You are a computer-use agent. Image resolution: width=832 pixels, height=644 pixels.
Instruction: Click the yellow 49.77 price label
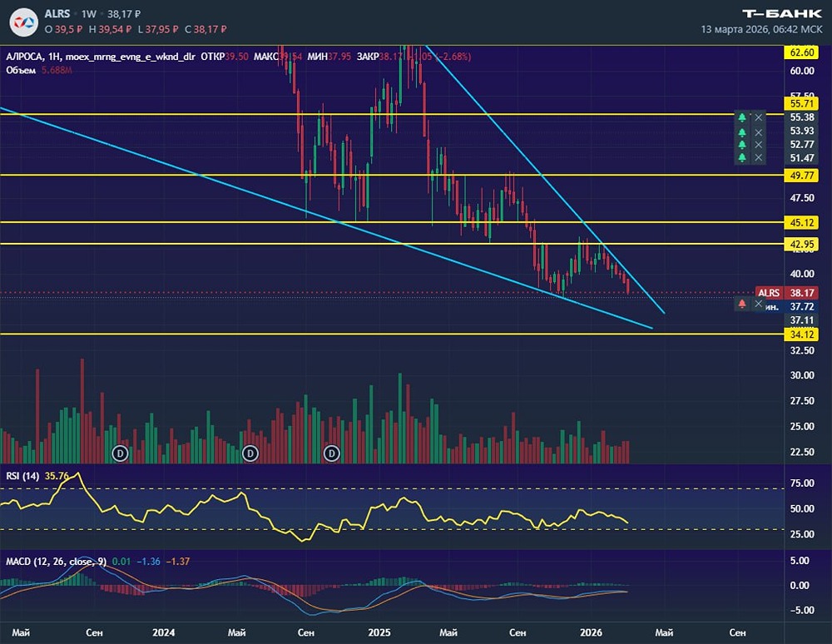click(x=802, y=175)
